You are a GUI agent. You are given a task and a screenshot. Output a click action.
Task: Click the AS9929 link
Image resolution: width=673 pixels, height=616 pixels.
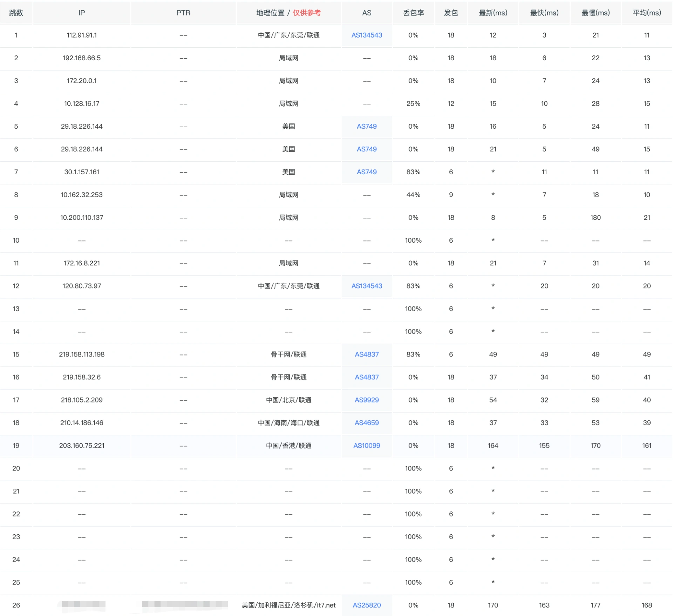[367, 400]
